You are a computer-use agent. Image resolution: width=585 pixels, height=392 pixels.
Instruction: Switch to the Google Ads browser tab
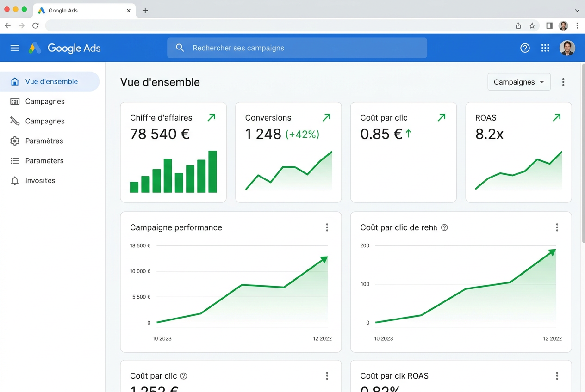pyautogui.click(x=84, y=10)
